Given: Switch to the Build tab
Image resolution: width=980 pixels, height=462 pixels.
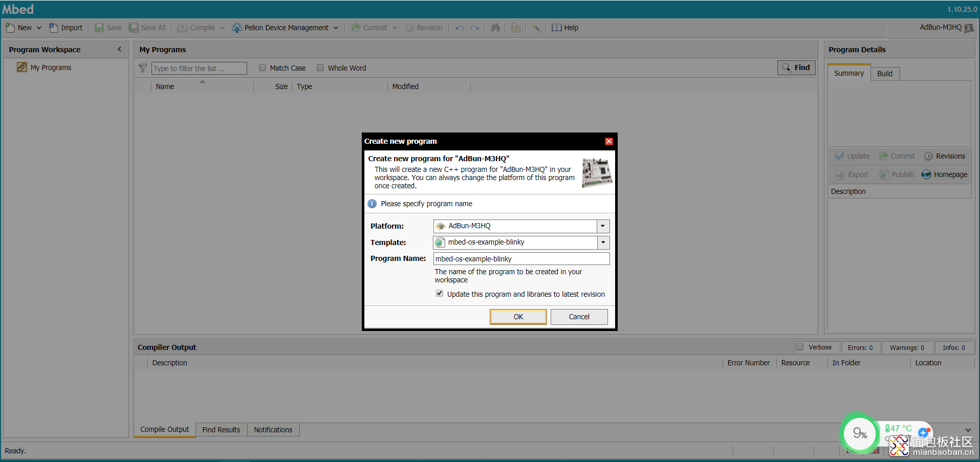Looking at the screenshot, I should pos(885,74).
